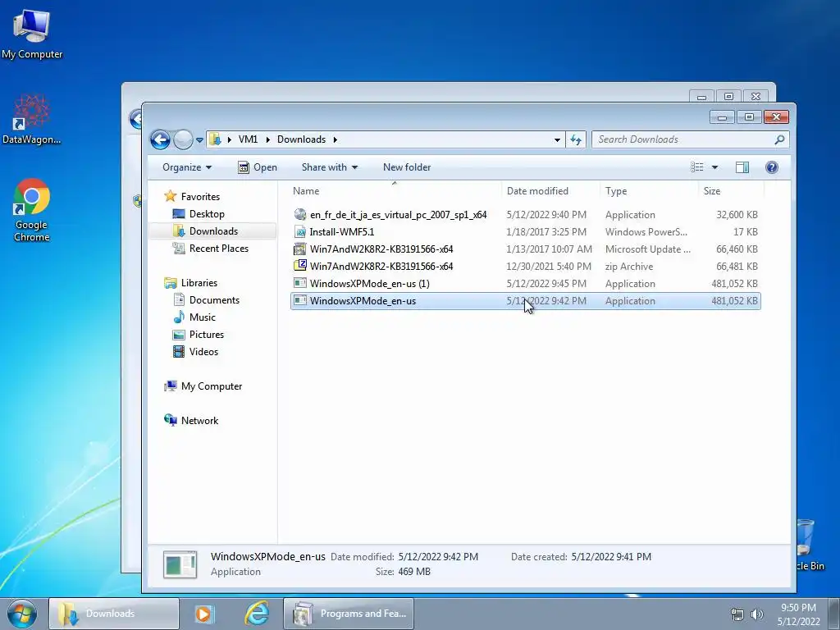Select Favorites in the navigation pane

pos(200,197)
